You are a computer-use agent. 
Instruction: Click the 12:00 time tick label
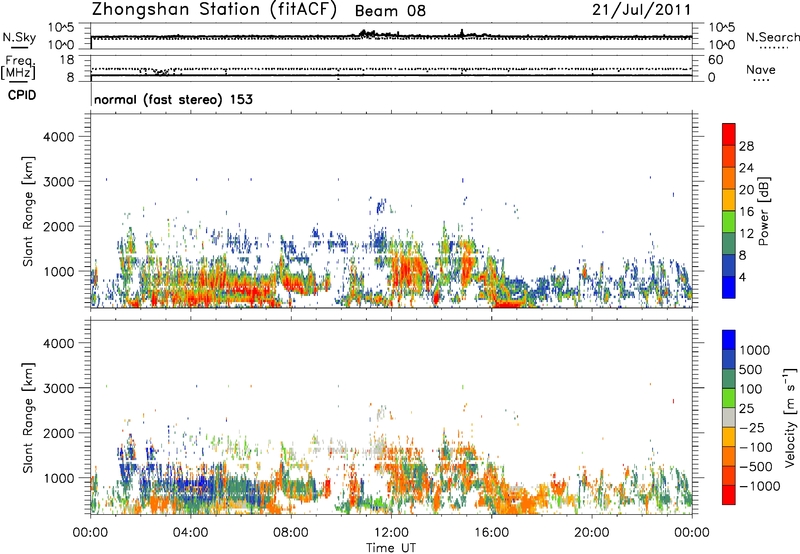pyautogui.click(x=391, y=533)
